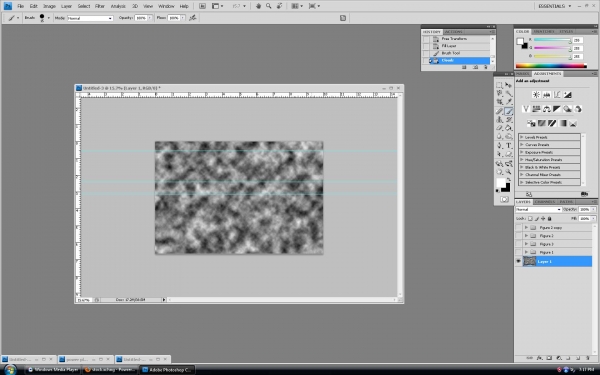The image size is (600, 375).
Task: Click the foreground color swatch in toolbox
Action: click(501, 183)
